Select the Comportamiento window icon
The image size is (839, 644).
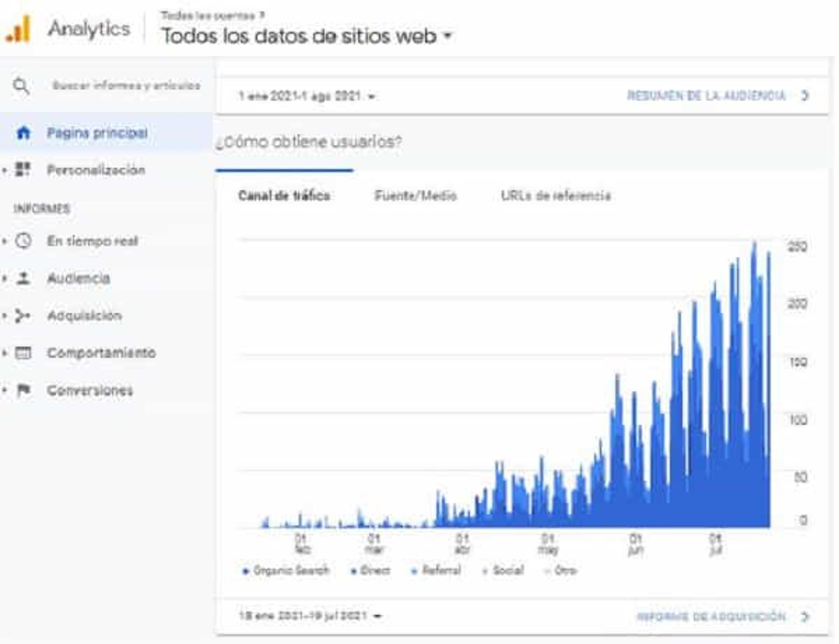[23, 353]
